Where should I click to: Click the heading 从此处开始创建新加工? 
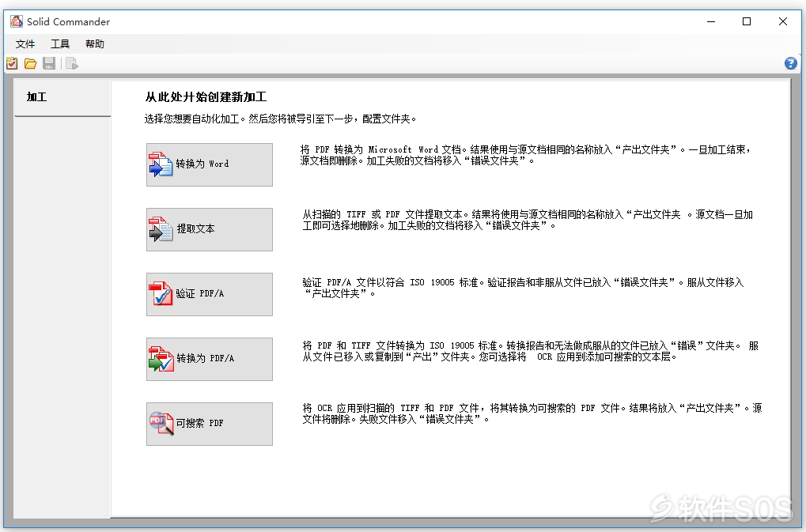tap(206, 97)
